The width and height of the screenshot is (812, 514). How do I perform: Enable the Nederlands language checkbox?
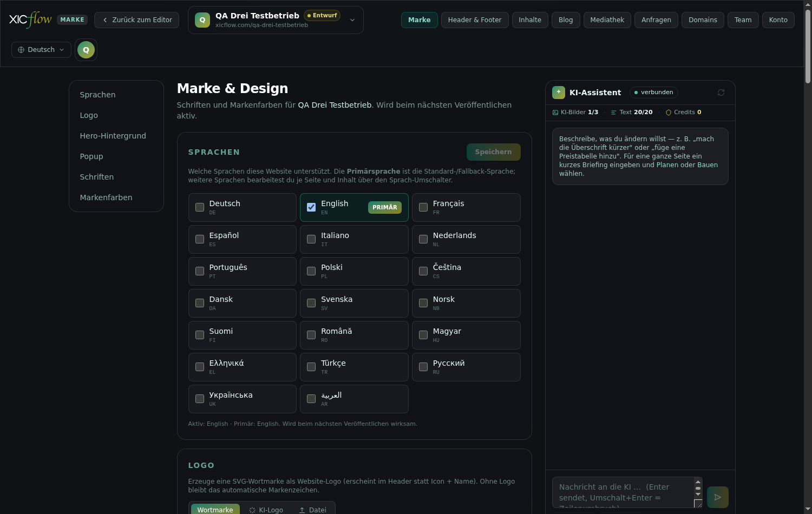click(423, 239)
